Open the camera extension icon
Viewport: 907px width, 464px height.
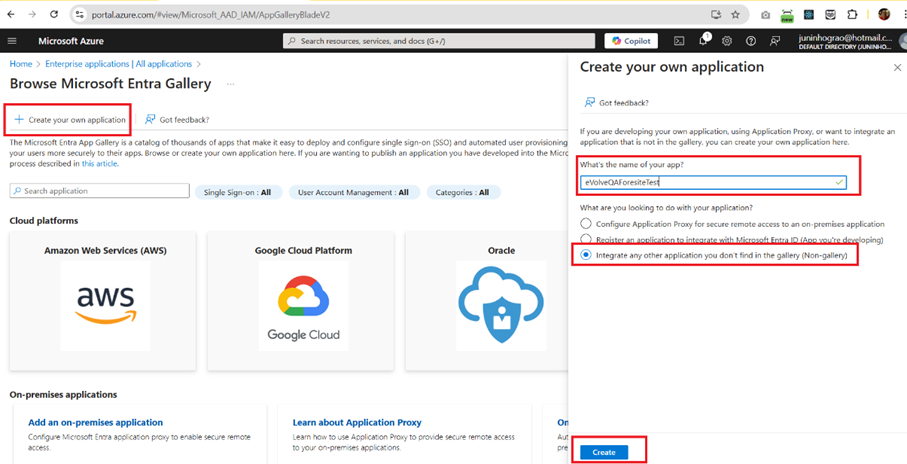[x=765, y=15]
